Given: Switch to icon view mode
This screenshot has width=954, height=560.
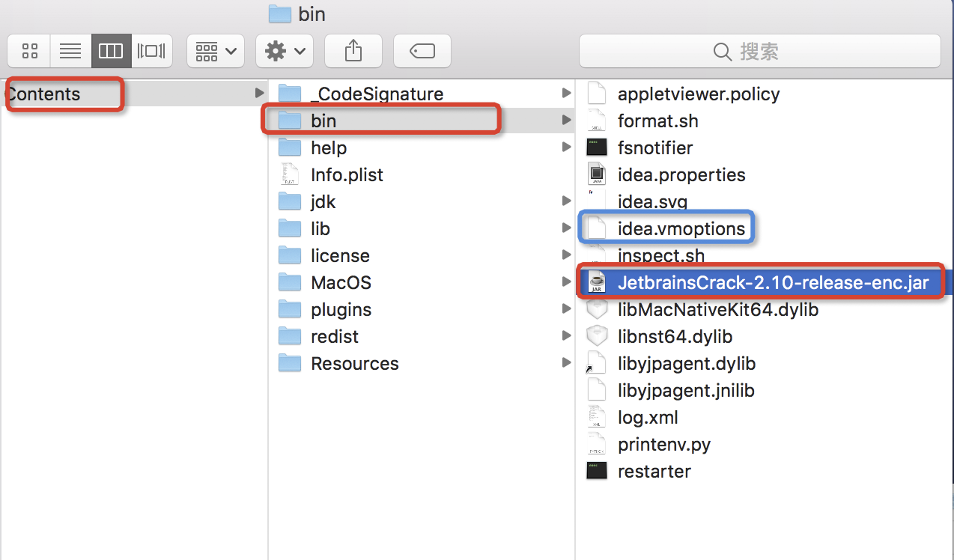Looking at the screenshot, I should click(x=29, y=51).
